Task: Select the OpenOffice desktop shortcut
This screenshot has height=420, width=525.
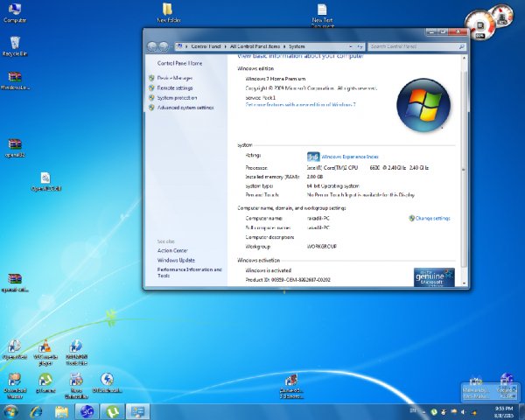Action: tap(15, 350)
